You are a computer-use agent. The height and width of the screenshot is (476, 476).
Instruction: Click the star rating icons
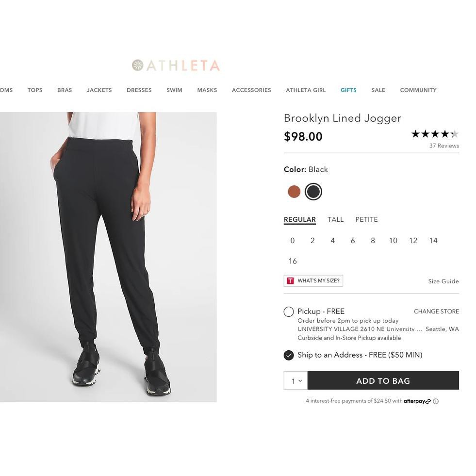(435, 134)
